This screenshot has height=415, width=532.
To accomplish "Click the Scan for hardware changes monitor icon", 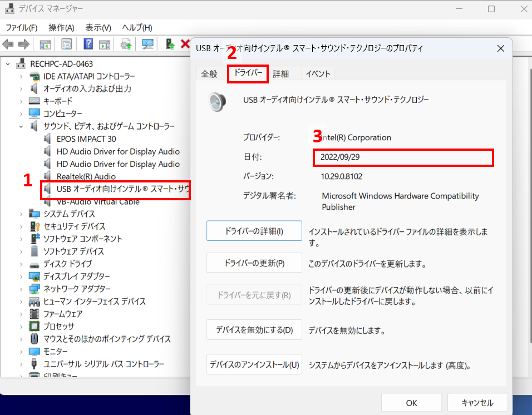I will point(147,44).
